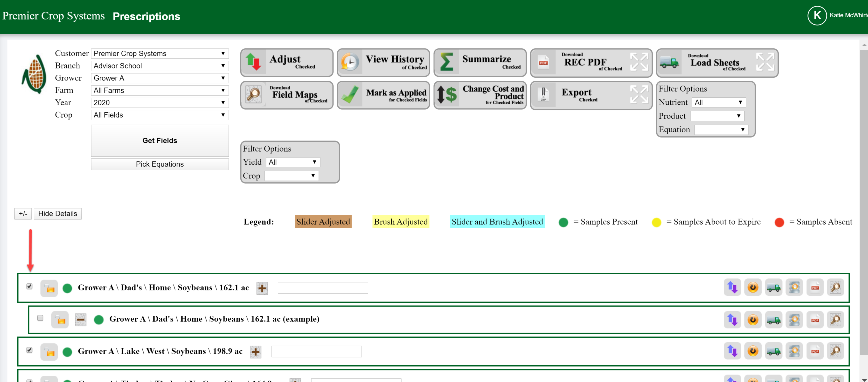
Task: Click plus icon beside Lake West field
Action: pyautogui.click(x=255, y=352)
